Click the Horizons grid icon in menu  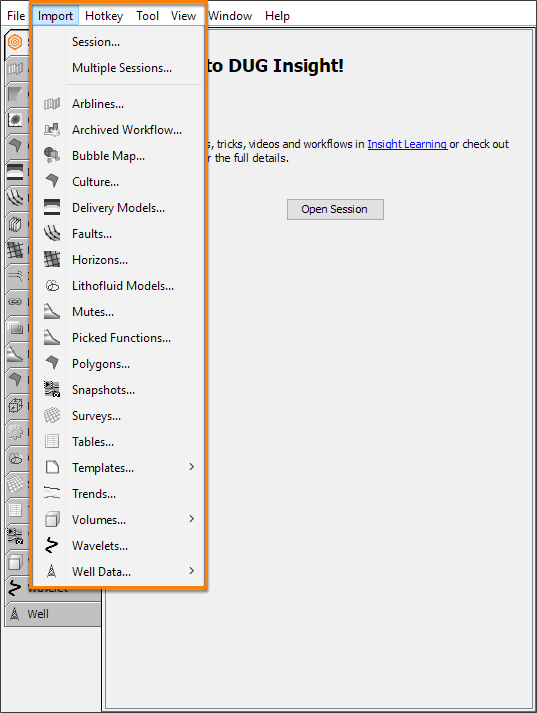52,259
